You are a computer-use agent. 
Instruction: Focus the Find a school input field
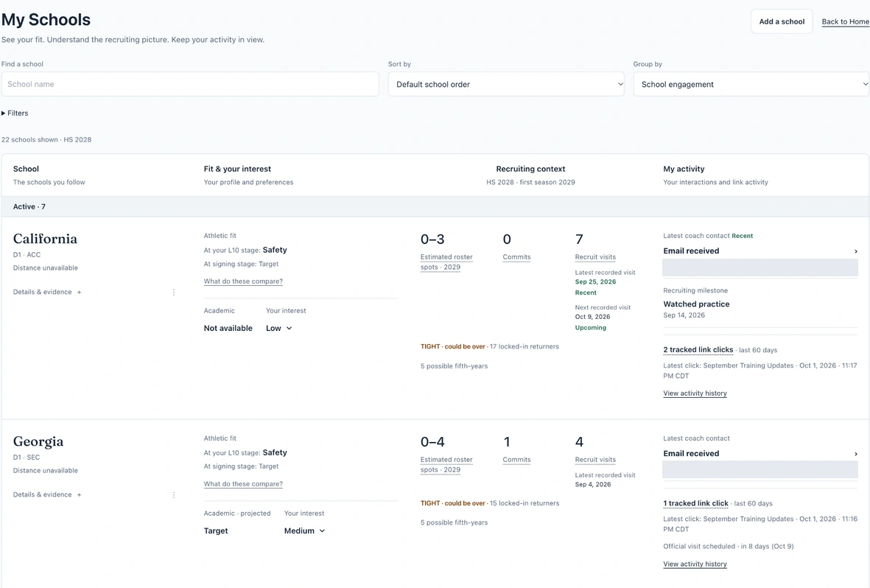190,85
